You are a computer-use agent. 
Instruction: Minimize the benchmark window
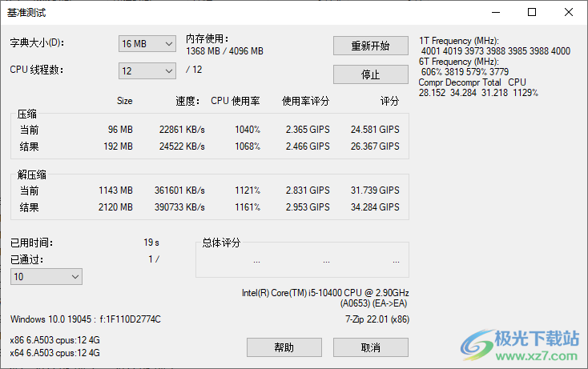tap(496, 12)
